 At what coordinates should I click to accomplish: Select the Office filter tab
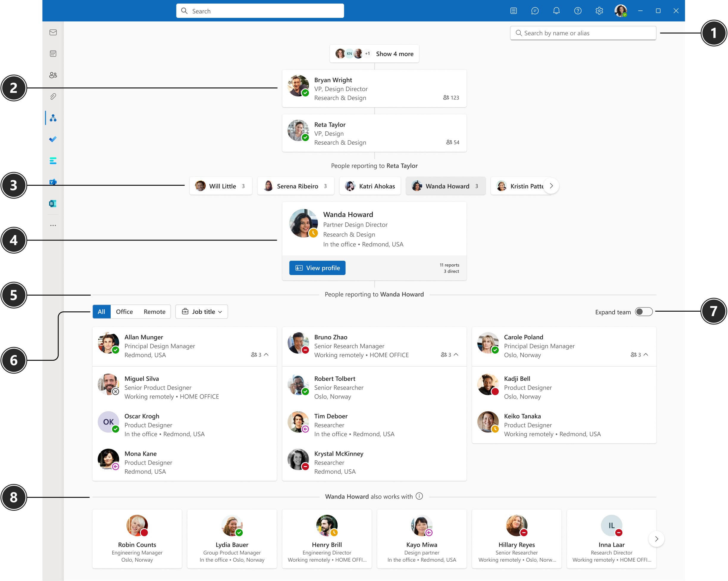(x=125, y=311)
